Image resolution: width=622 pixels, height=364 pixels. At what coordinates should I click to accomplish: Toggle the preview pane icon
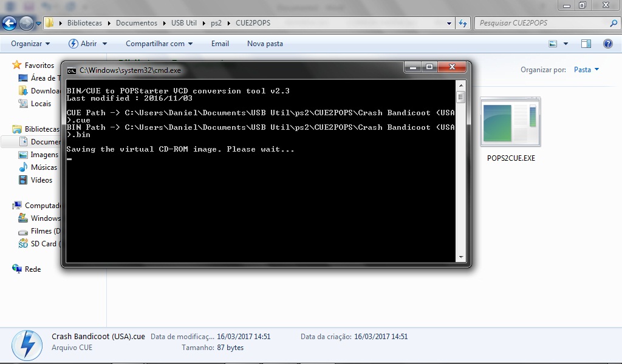coord(586,44)
